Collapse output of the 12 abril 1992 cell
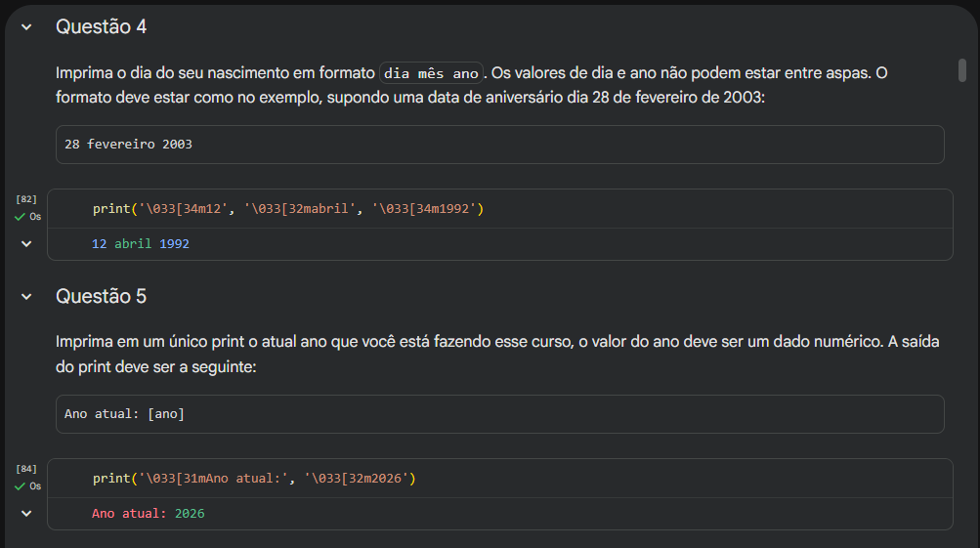Image resolution: width=980 pixels, height=548 pixels. pos(26,243)
